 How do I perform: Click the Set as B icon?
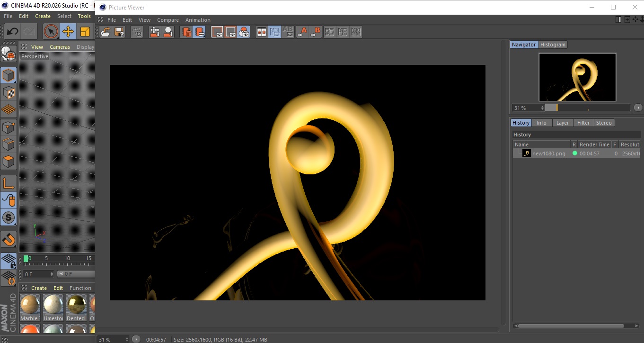click(315, 32)
